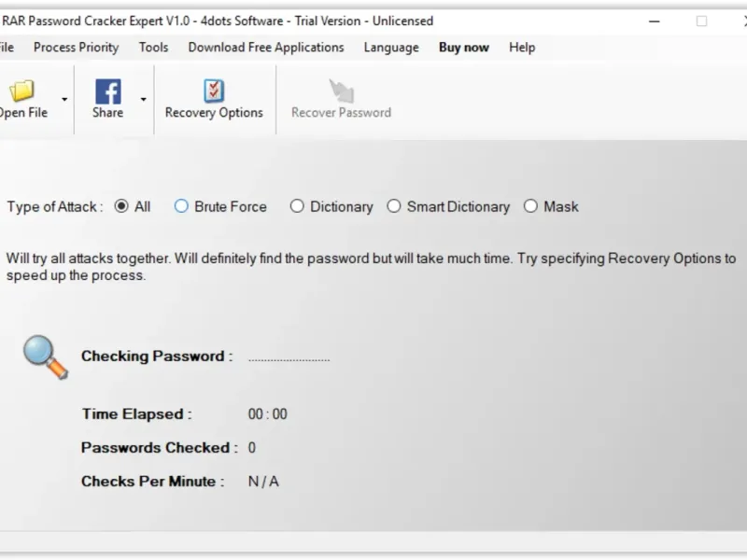Select the All attack type
Screen dimensions: 747x560
click(x=121, y=207)
